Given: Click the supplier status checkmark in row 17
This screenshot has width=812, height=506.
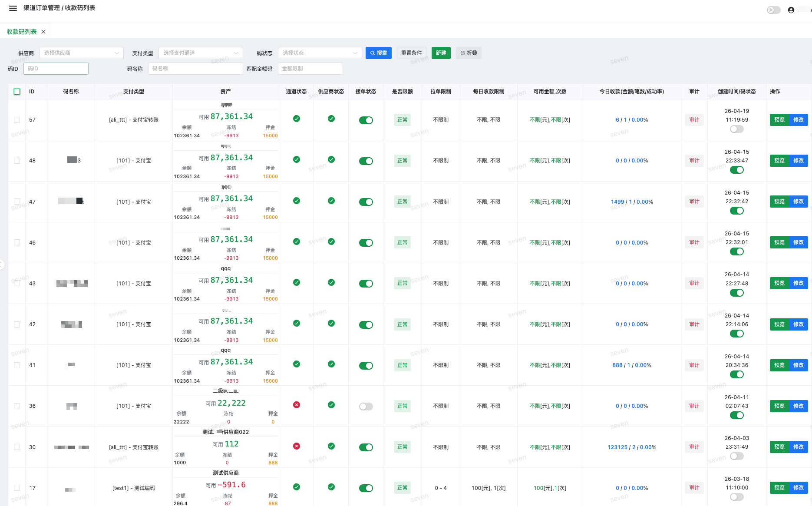Looking at the screenshot, I should click(331, 487).
